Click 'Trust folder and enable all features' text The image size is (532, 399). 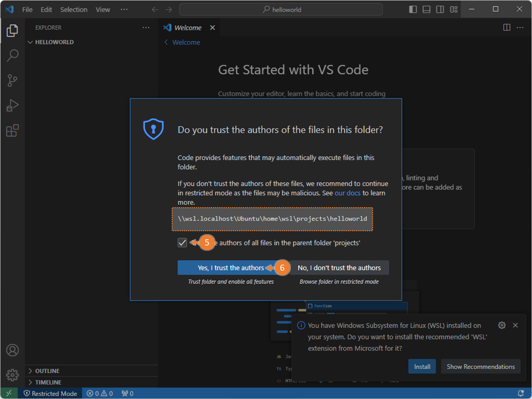(x=231, y=282)
